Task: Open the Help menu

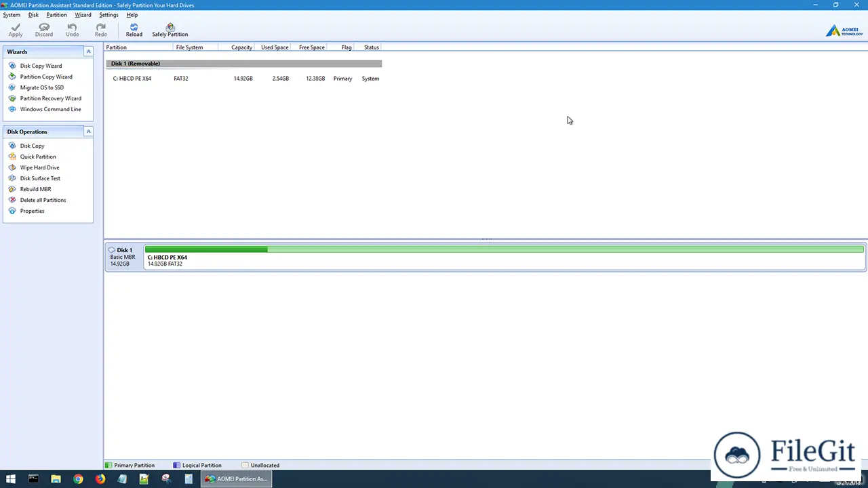Action: tap(132, 15)
